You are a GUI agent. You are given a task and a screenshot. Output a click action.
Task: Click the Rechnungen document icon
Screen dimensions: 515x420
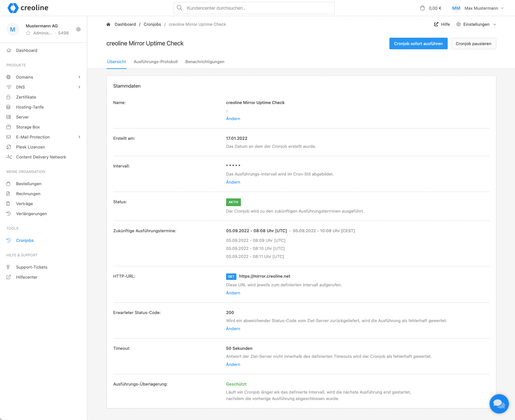pos(9,194)
